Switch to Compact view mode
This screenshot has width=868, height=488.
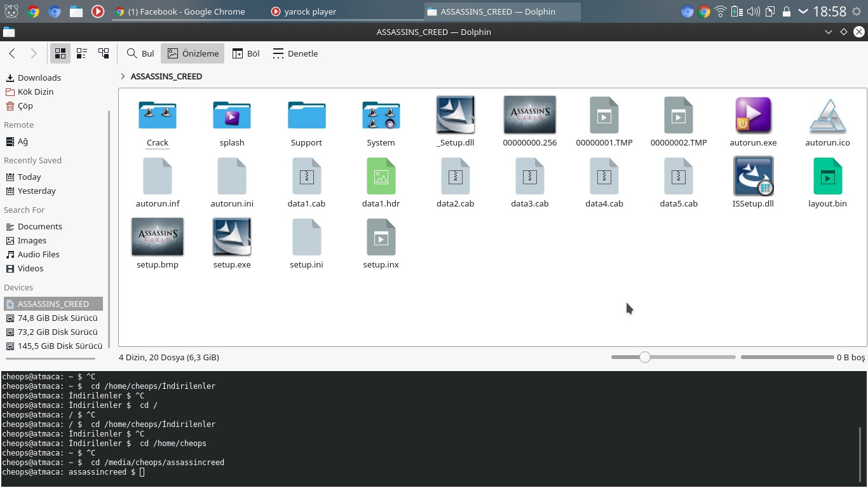point(82,53)
